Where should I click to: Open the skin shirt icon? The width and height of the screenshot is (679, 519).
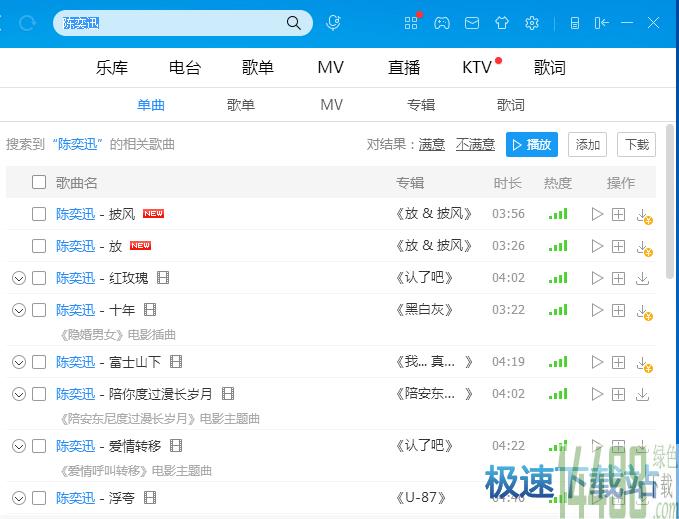tap(502, 23)
